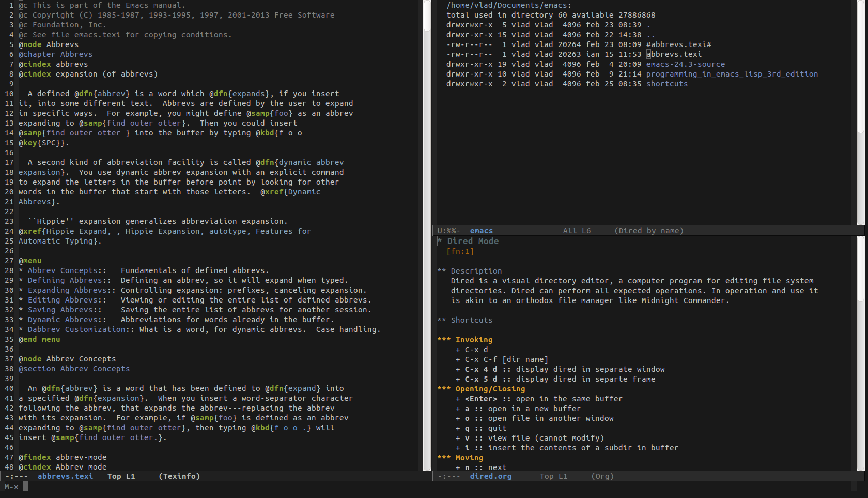
Task: Click the org window scrollbar thumb
Action: pyautogui.click(x=860, y=269)
